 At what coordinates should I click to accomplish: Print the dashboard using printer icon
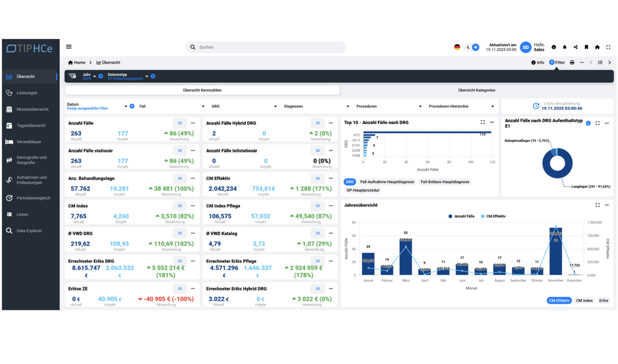coord(572,63)
